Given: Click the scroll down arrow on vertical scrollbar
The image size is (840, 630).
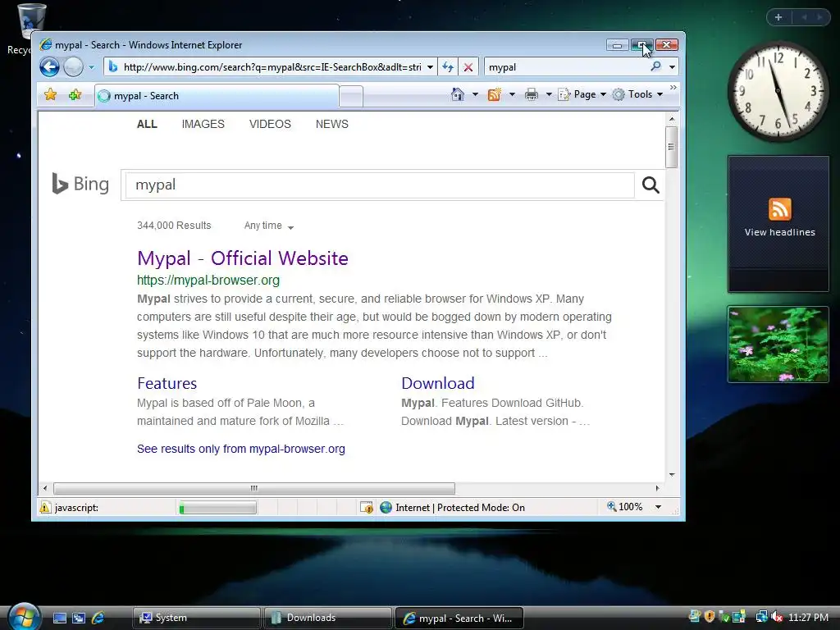Looking at the screenshot, I should click(671, 475).
